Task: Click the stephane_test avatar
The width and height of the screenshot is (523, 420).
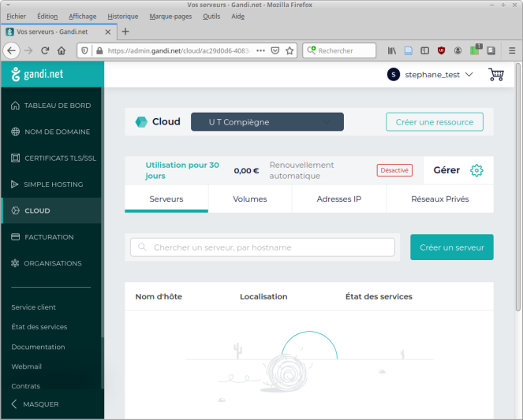Action: pos(394,74)
